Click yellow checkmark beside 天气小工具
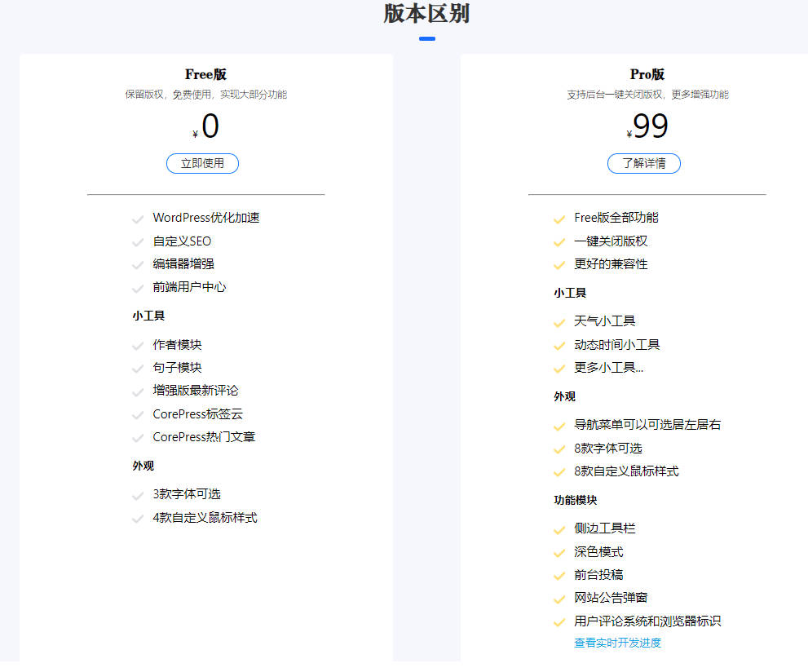The image size is (808, 672). click(x=559, y=323)
